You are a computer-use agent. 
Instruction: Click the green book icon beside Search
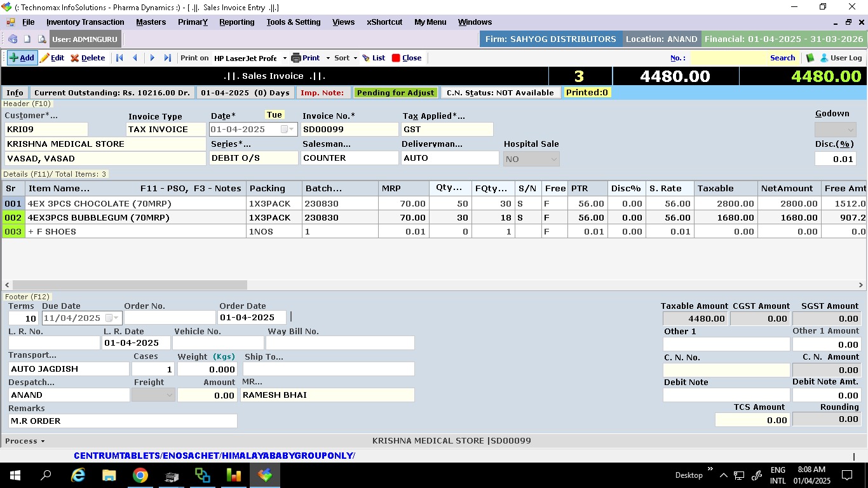click(x=810, y=58)
